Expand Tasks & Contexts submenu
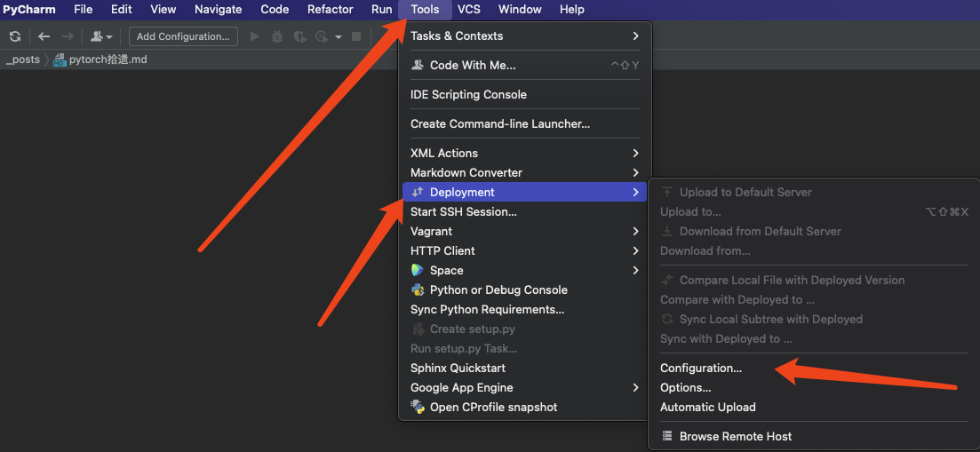980x452 pixels. (x=525, y=36)
